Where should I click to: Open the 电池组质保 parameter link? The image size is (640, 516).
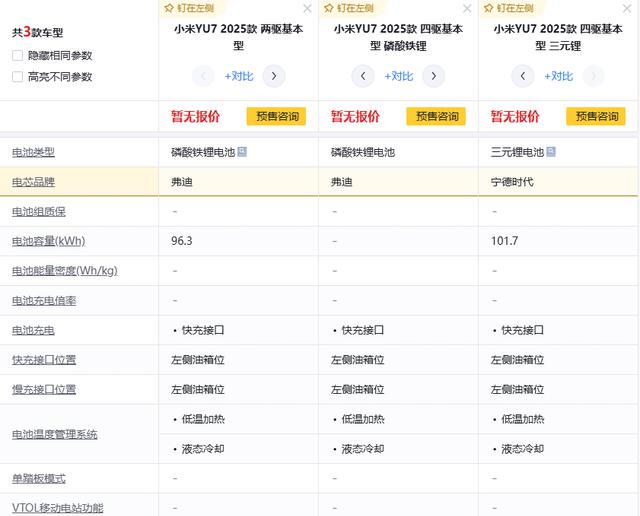point(39,211)
